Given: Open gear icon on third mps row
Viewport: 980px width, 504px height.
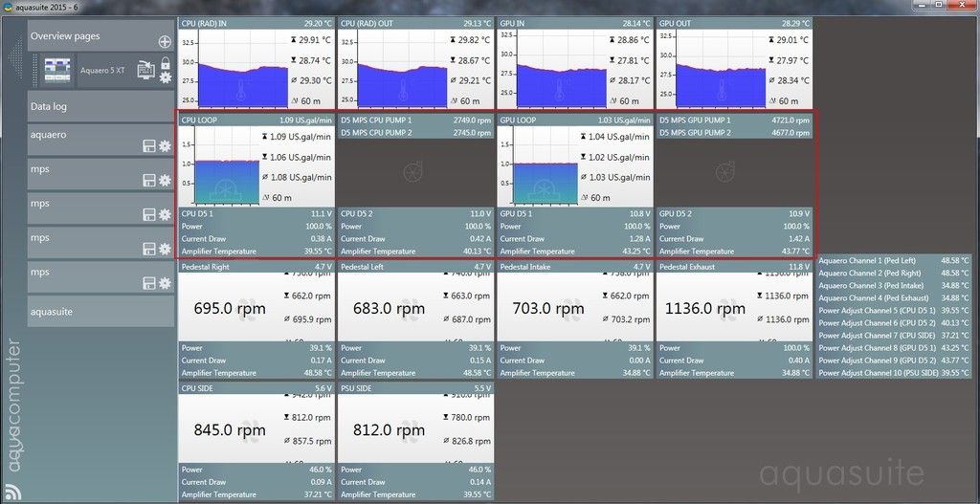Looking at the screenshot, I should (165, 250).
